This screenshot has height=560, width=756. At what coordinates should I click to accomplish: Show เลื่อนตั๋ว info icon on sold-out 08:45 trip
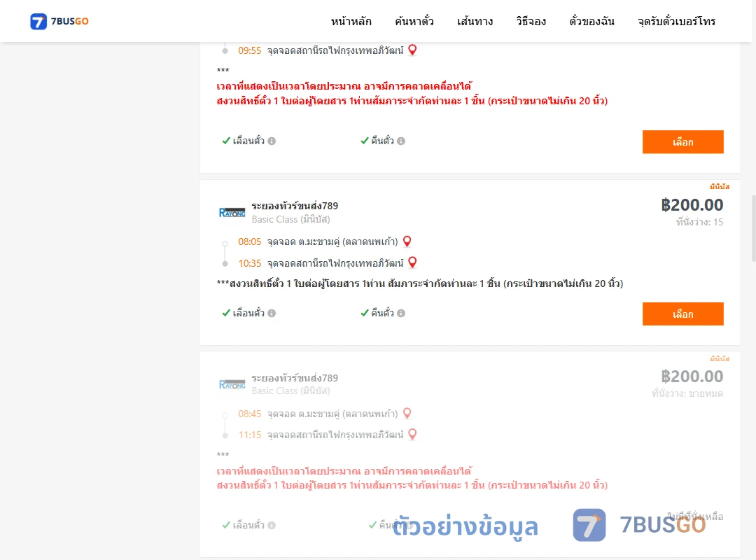pos(272,525)
